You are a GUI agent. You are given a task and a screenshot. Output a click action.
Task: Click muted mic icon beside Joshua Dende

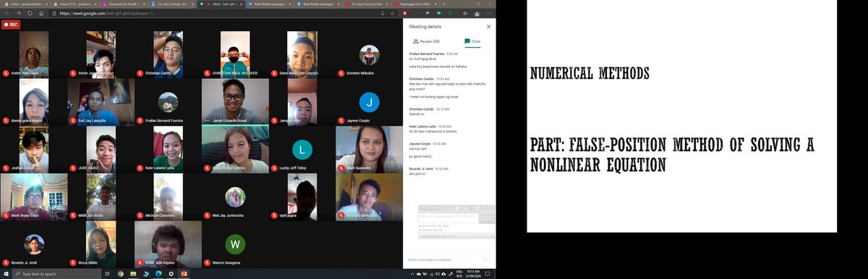[6, 168]
